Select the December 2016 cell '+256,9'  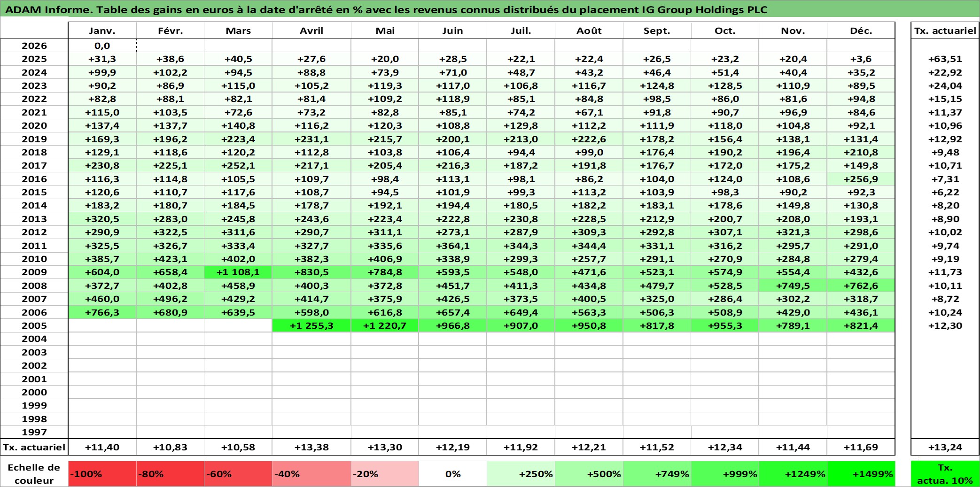click(861, 179)
